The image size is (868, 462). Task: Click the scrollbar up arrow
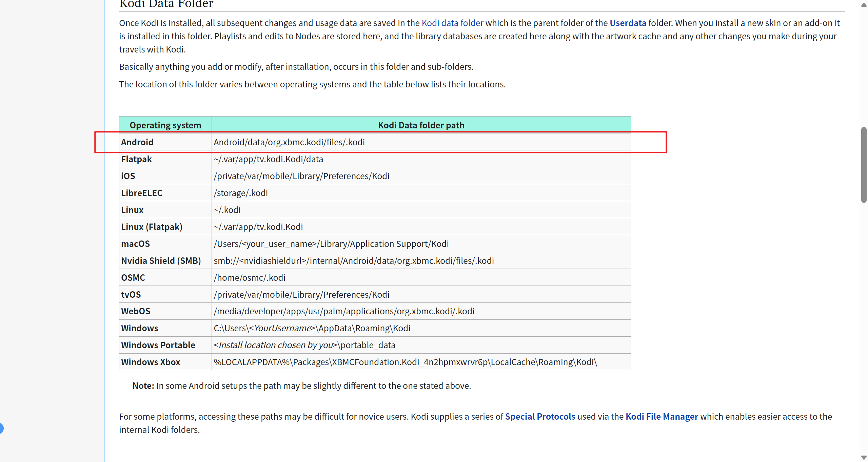(x=864, y=4)
